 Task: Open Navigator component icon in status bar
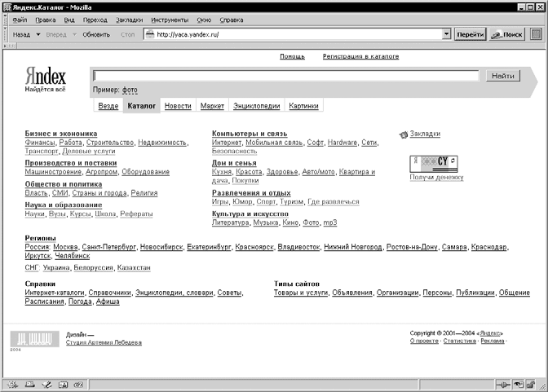point(12,385)
